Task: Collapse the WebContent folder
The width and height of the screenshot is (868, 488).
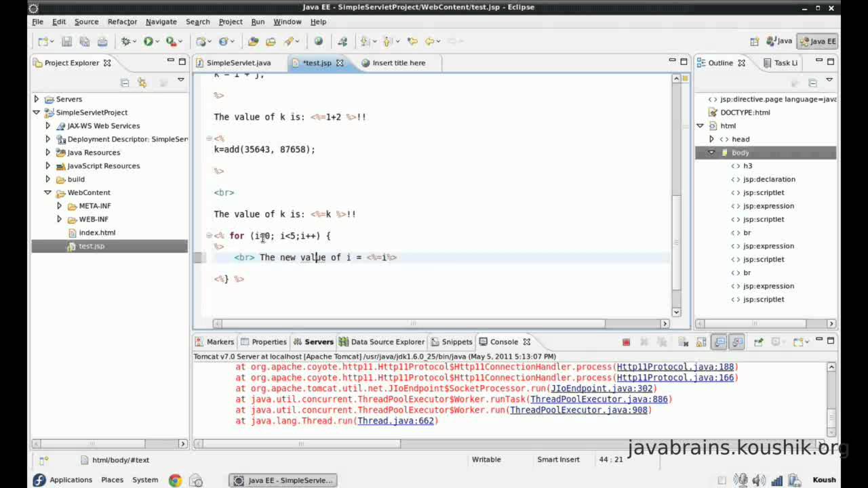Action: coord(47,192)
